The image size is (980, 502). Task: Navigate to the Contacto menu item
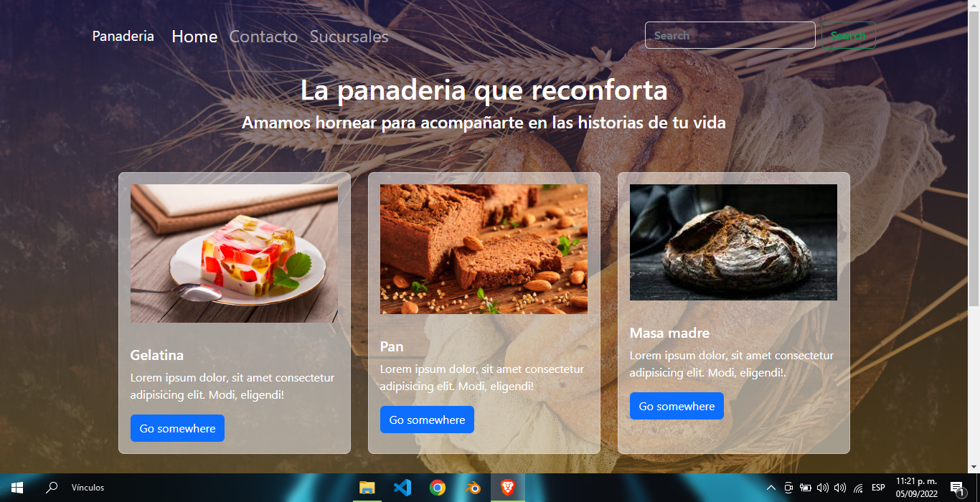263,37
